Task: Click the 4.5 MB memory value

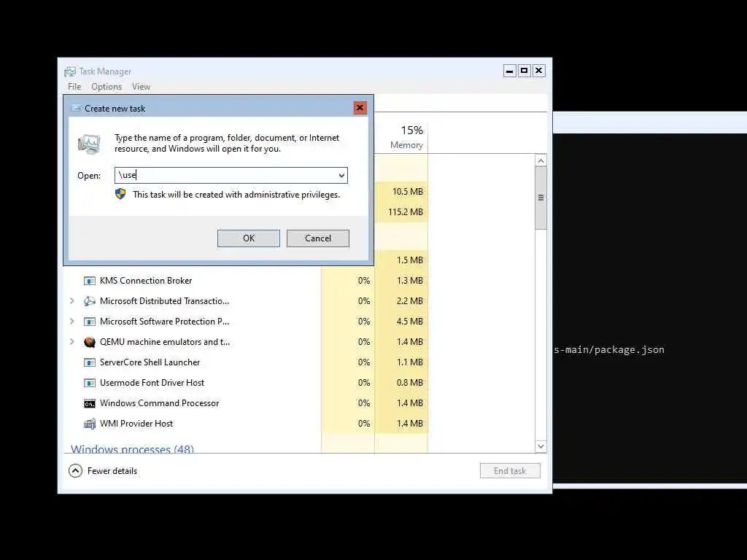Action: [x=410, y=322]
